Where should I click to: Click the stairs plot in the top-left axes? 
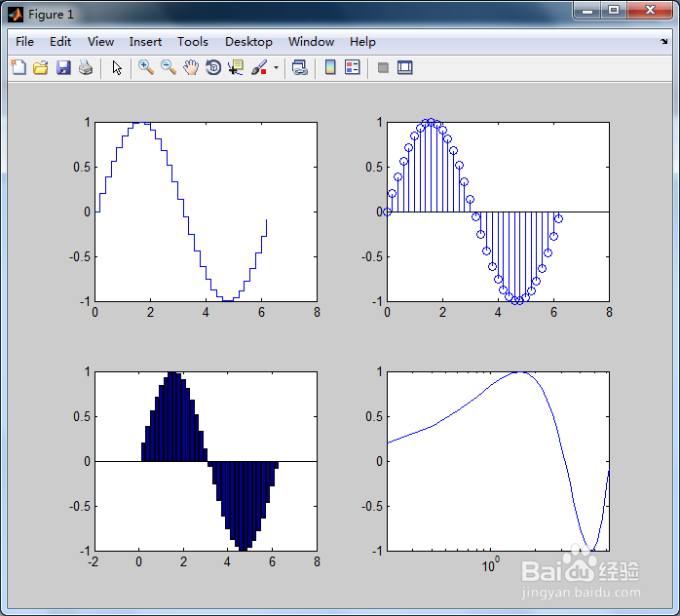[206, 212]
